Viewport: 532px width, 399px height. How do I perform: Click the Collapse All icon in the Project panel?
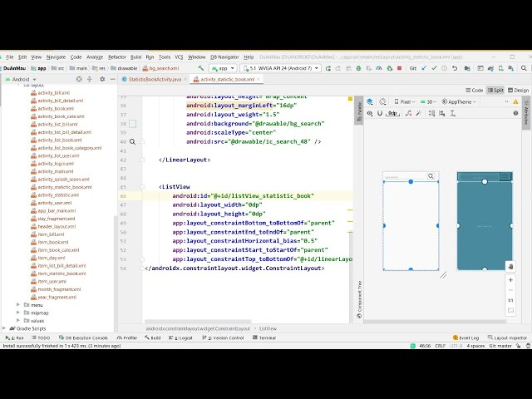tap(90, 79)
